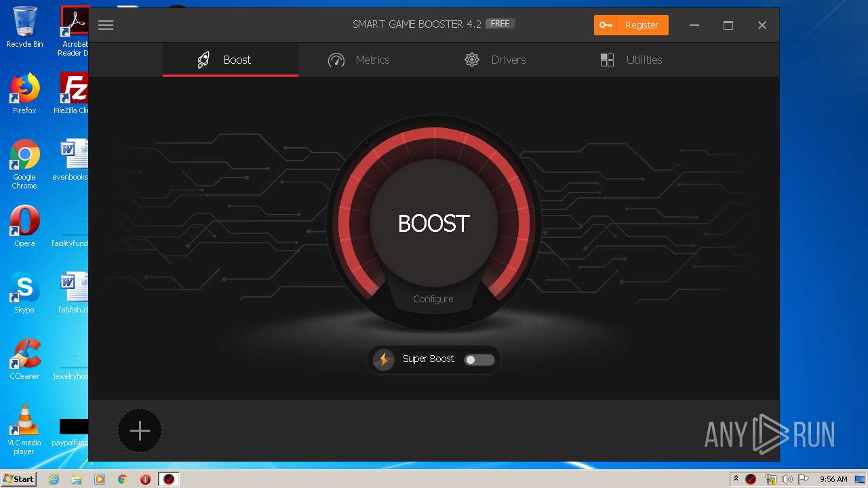Select the Opera desktop shortcut
This screenshot has width=868, height=488.
[x=24, y=226]
